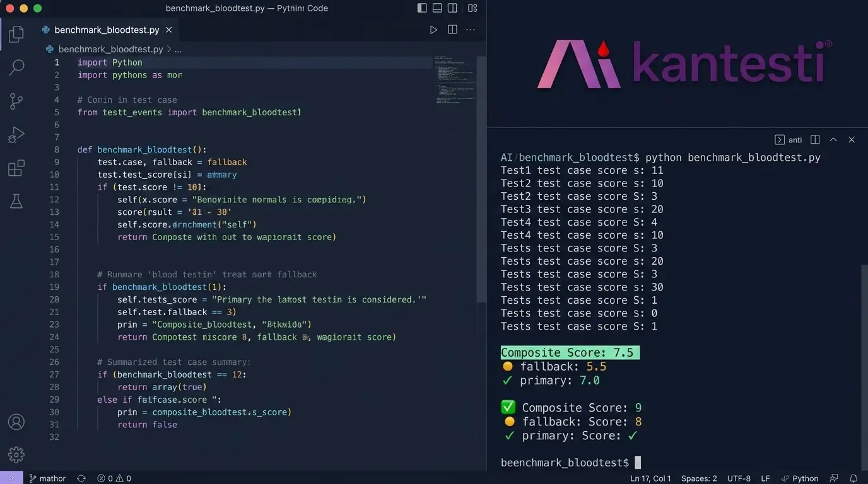Change indentation via 'Spaces: 2'
This screenshot has height=484, width=868.
pyautogui.click(x=699, y=478)
